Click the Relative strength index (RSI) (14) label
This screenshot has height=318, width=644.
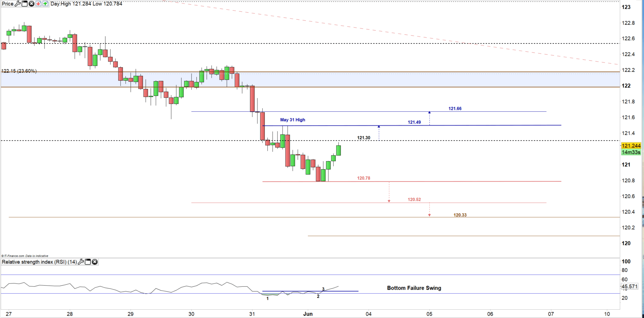(39, 262)
